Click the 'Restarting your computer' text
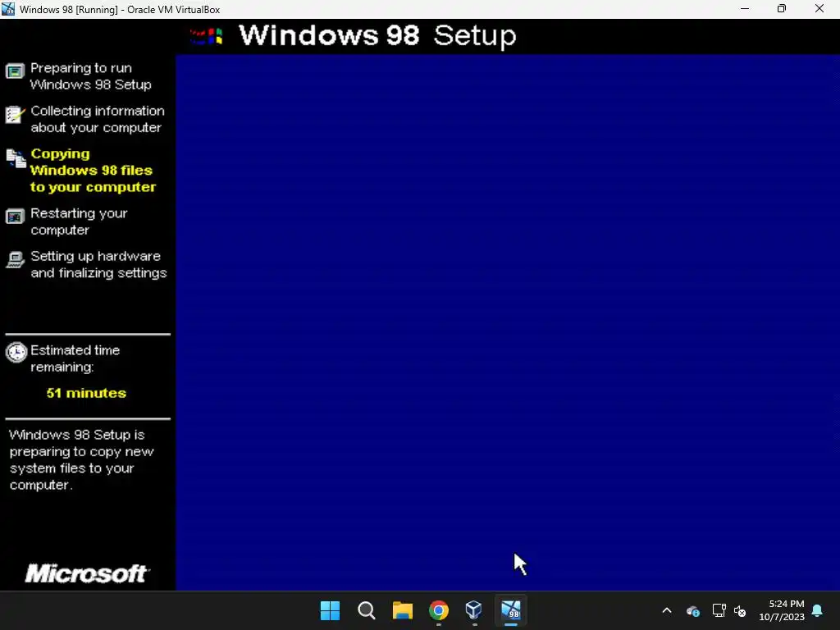The height and width of the screenshot is (630, 840). (x=79, y=221)
